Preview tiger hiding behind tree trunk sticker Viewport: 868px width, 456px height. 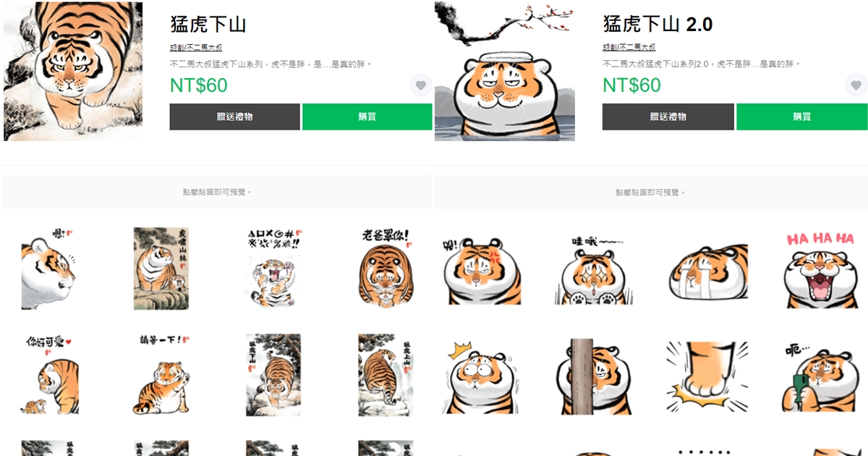click(x=595, y=375)
